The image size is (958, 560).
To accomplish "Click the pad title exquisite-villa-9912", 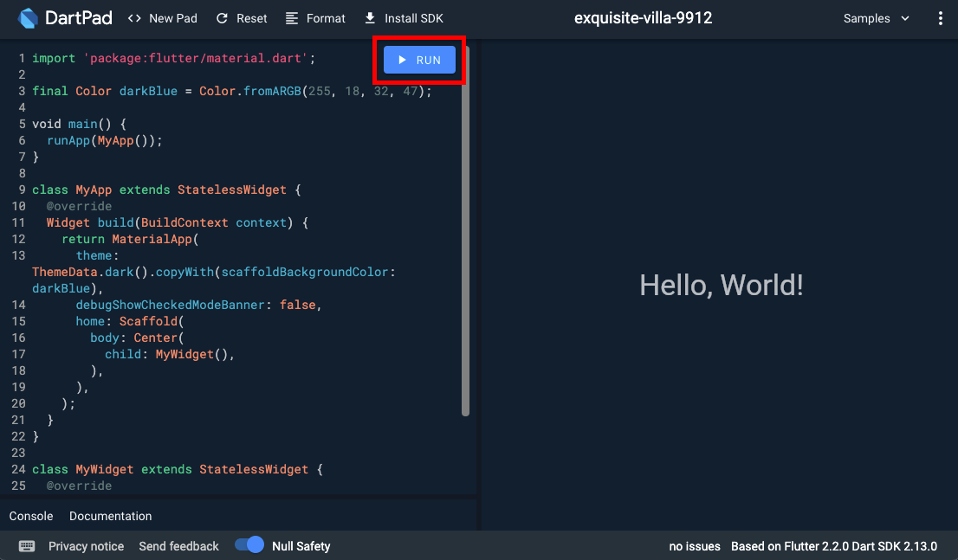I will coord(643,17).
